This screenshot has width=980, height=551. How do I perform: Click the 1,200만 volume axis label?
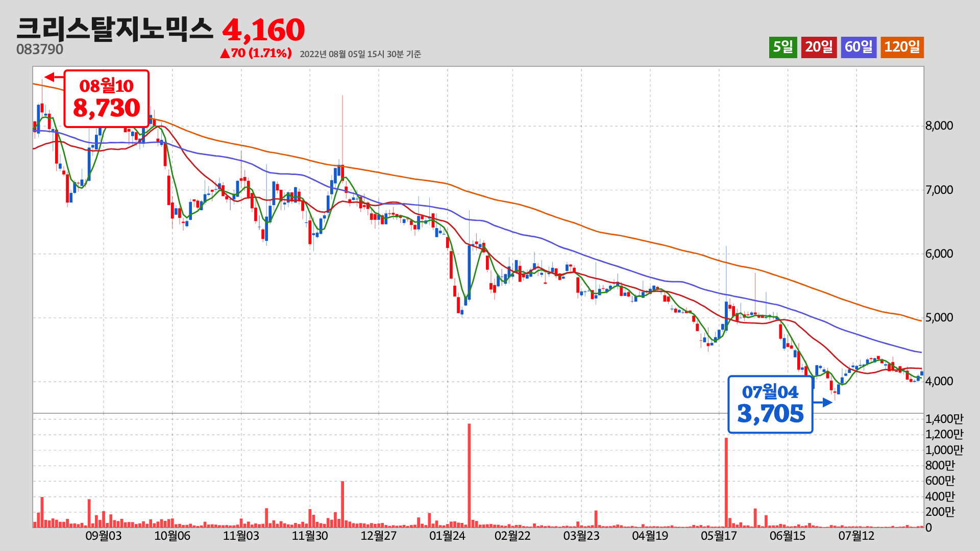click(944, 435)
